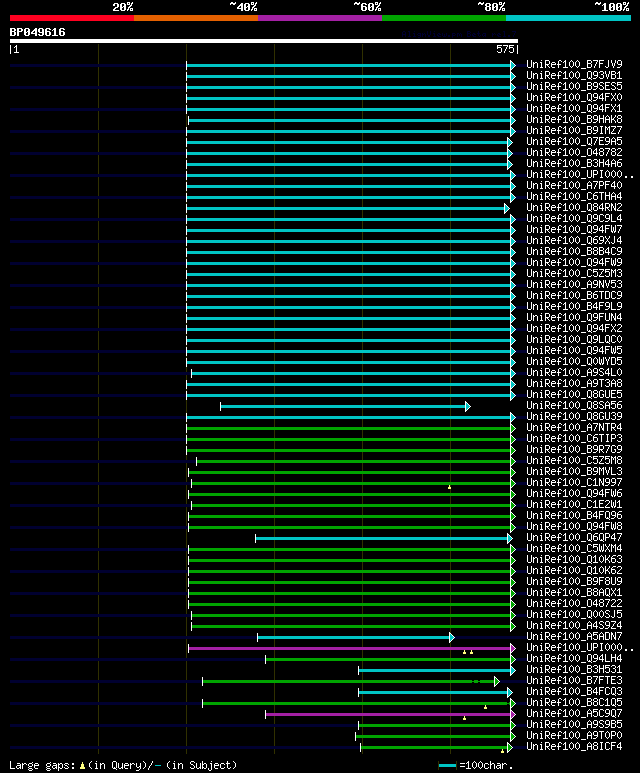
Task: Select the query name BP049616
Action: tap(37, 33)
